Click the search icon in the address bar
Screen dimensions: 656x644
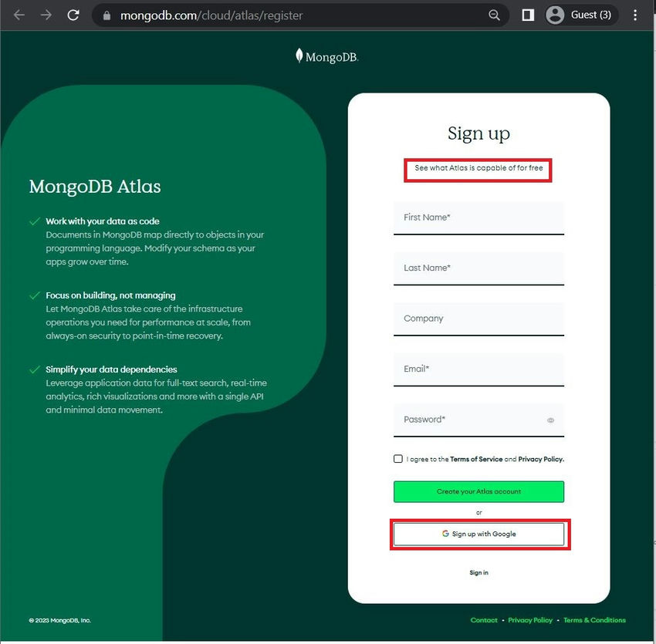click(494, 15)
